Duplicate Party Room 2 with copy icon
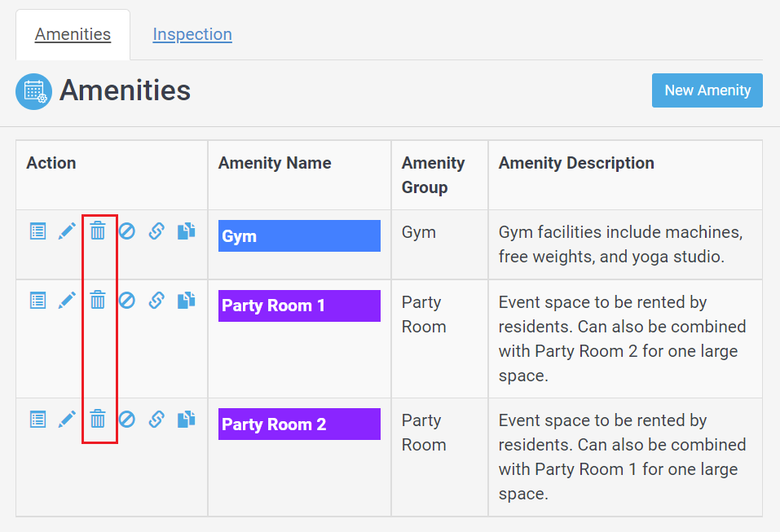This screenshot has width=780, height=532. tap(187, 419)
